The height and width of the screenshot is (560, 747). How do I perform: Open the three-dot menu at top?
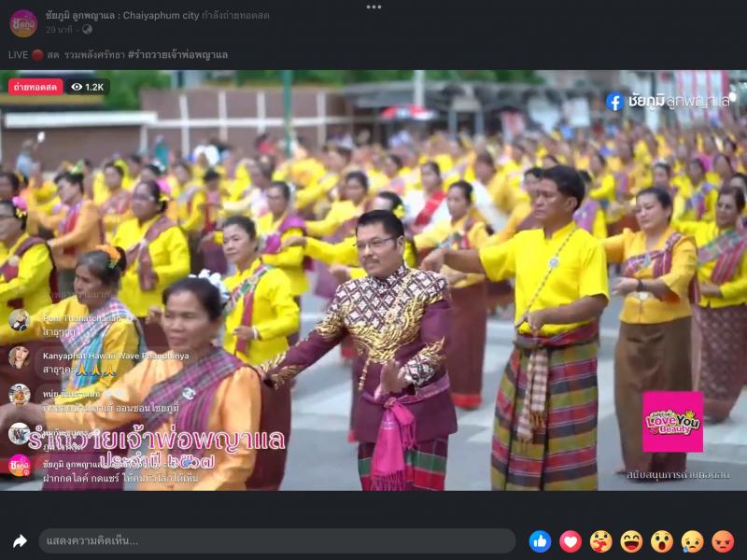tap(373, 7)
